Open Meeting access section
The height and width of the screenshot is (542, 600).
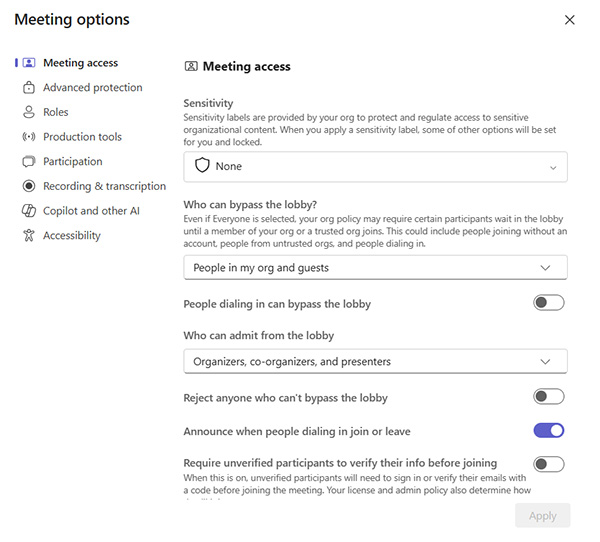[80, 63]
